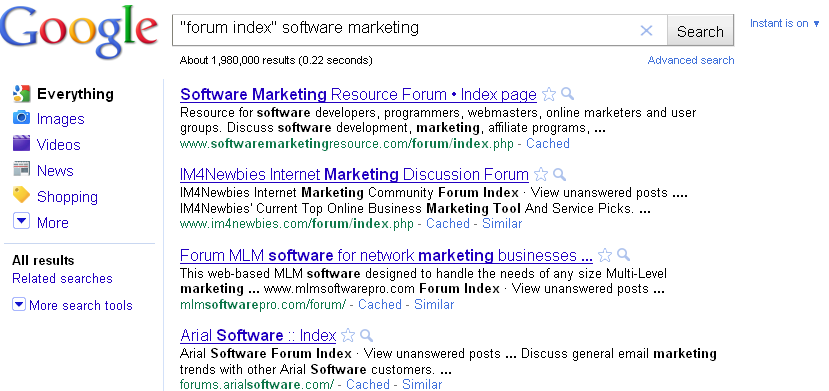Star the Arial Software Index result
The height and width of the screenshot is (391, 829).
coord(348,336)
